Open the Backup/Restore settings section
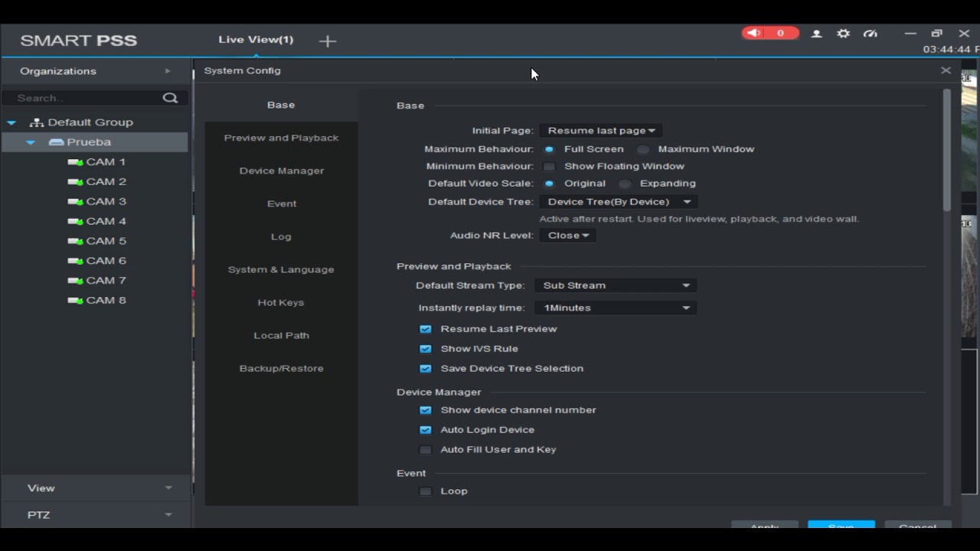980x551 pixels. click(x=281, y=368)
